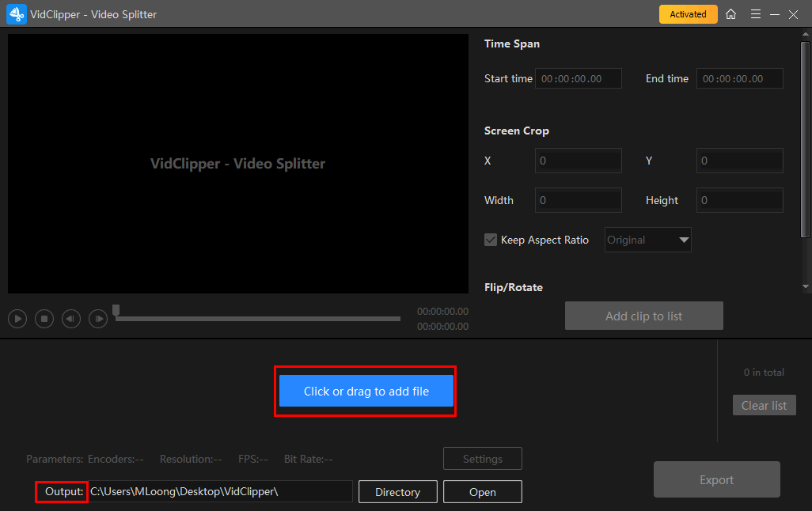Minimize the VidClipper window
This screenshot has width=812, height=511.
[x=774, y=14]
